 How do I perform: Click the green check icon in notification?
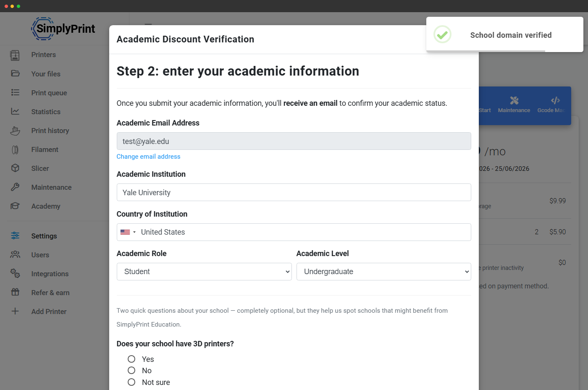tap(442, 34)
